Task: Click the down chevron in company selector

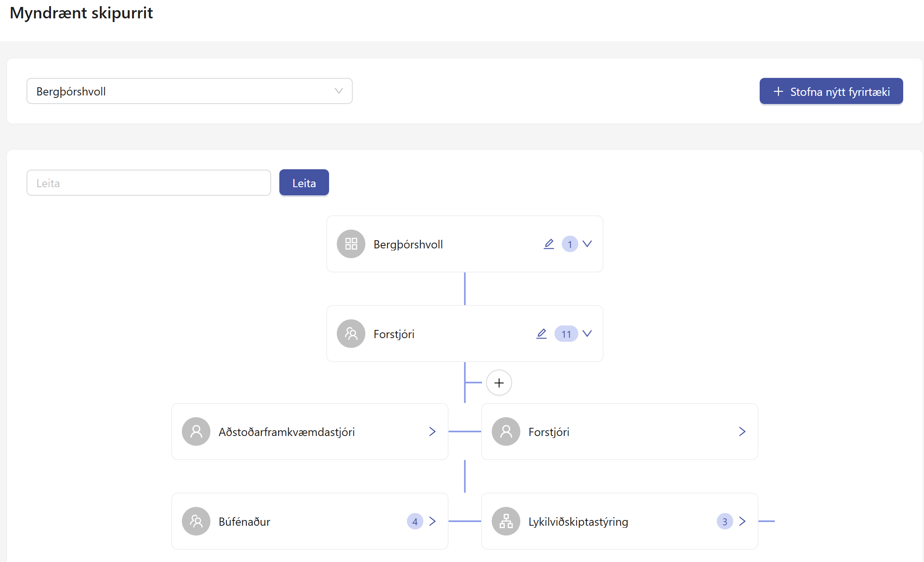Action: (x=338, y=91)
